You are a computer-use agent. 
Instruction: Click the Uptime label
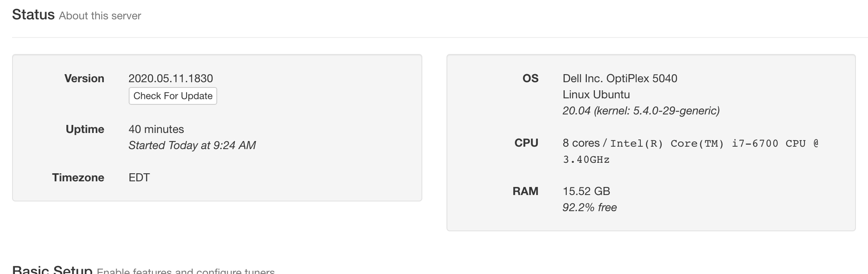(85, 129)
